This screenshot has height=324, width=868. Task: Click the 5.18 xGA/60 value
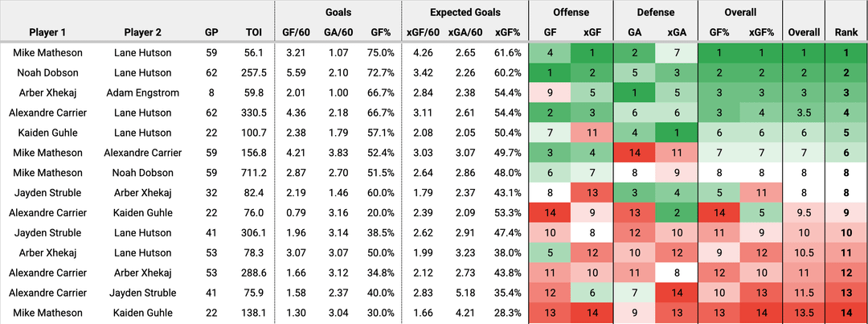465,292
